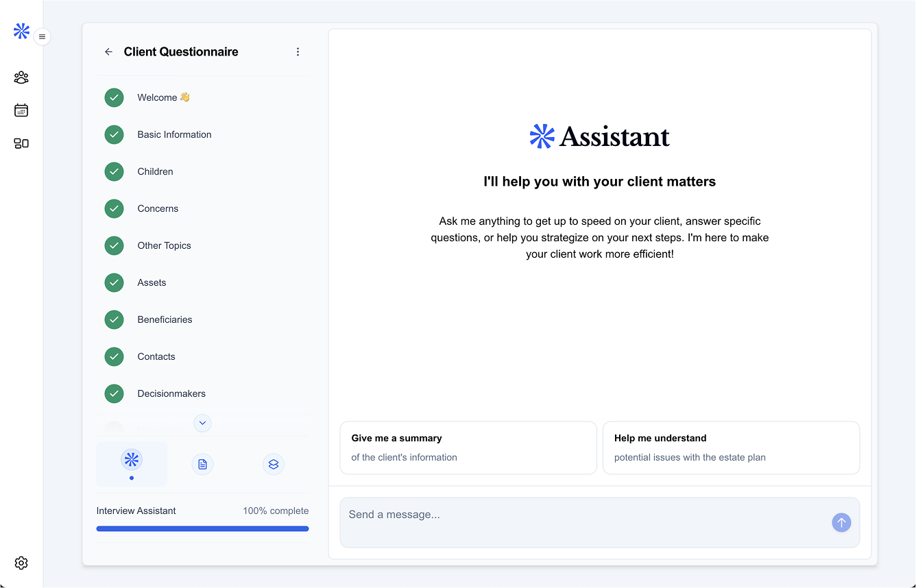Select the Interview Assistant asterisk tab
The width and height of the screenshot is (916, 588).
(x=132, y=464)
